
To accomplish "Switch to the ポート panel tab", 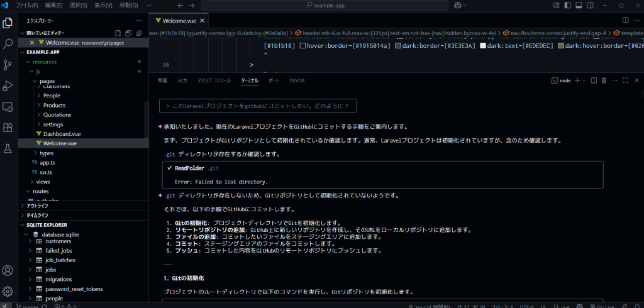I will [x=274, y=80].
